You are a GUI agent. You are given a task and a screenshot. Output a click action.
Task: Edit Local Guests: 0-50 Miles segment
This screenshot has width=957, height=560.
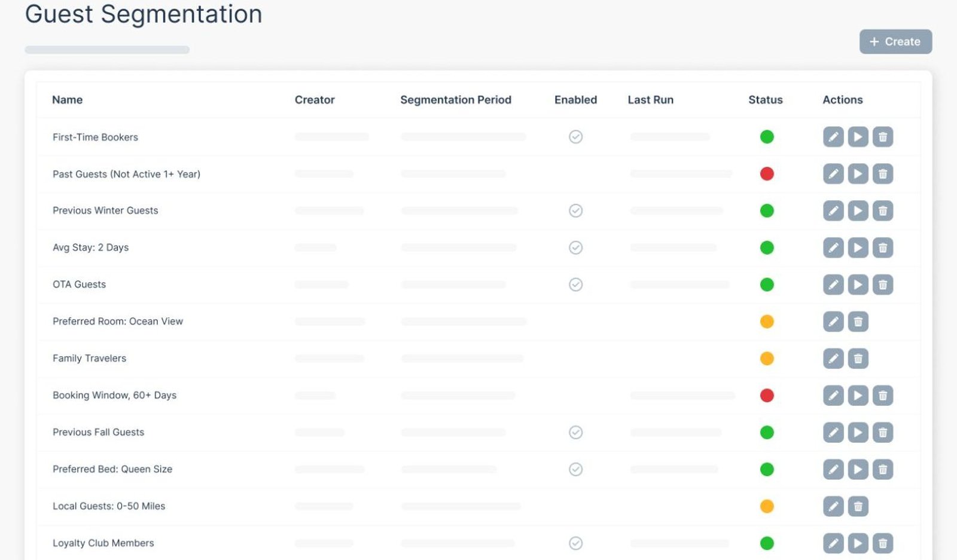tap(833, 506)
